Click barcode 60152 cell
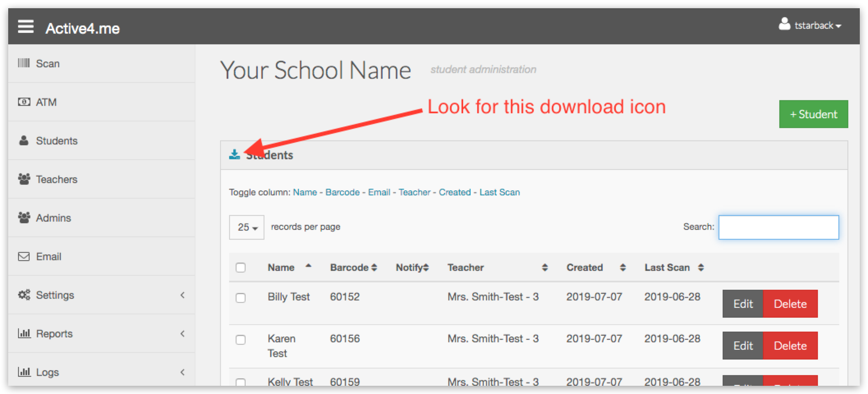The image size is (868, 394). tap(344, 297)
